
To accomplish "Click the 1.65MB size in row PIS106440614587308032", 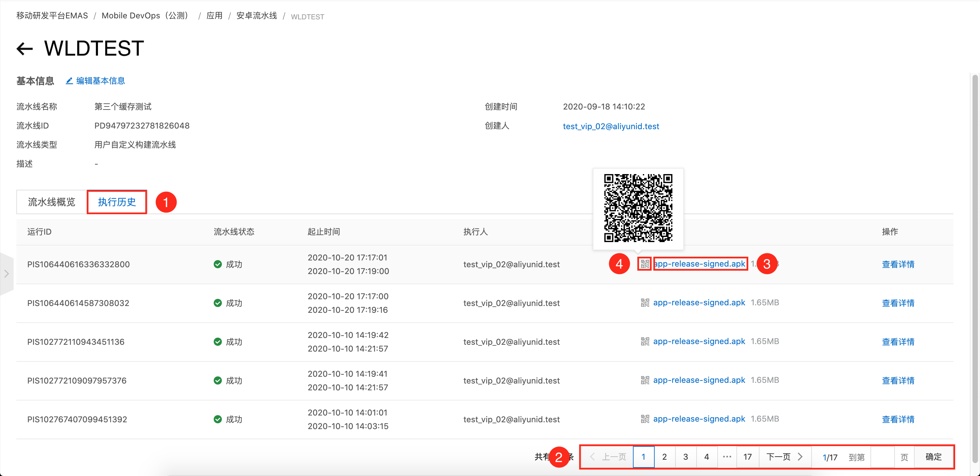I will click(765, 303).
